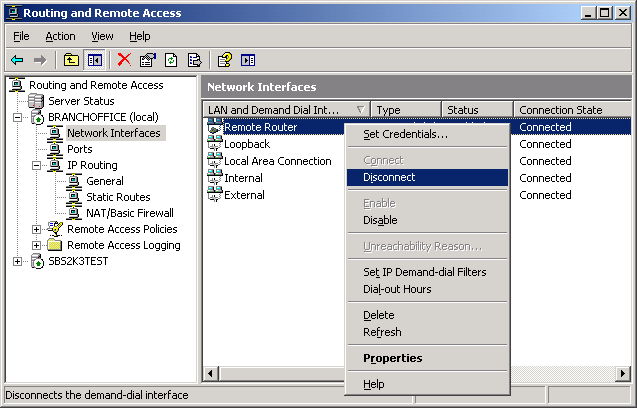Choose Set Credentials from the context menu
Image resolution: width=637 pixels, height=408 pixels.
427,134
